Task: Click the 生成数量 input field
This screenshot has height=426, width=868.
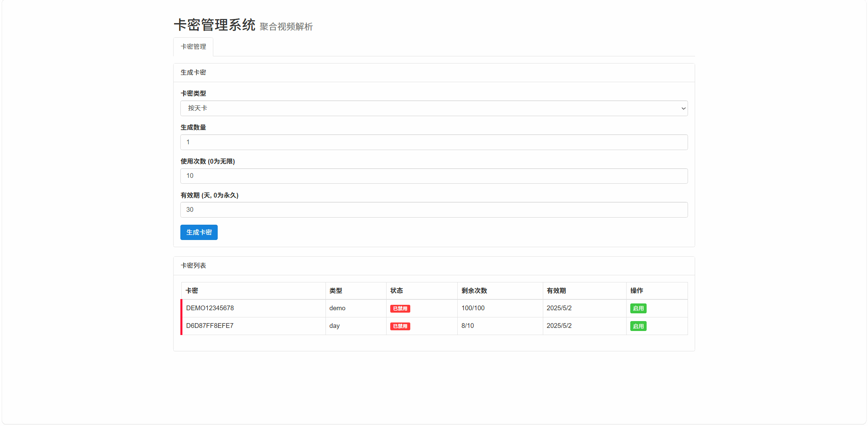Action: (433, 142)
